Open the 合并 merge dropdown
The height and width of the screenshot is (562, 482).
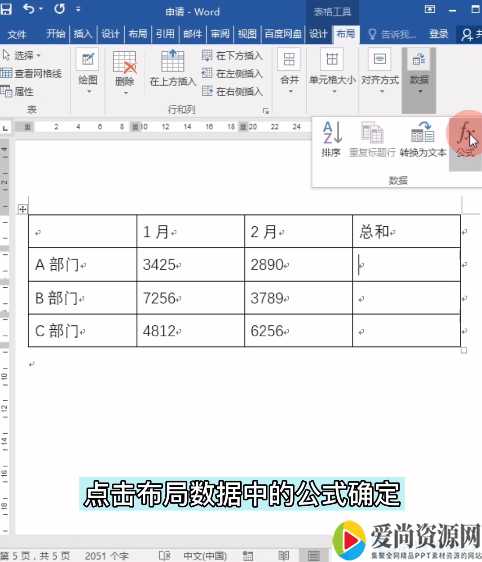(290, 72)
